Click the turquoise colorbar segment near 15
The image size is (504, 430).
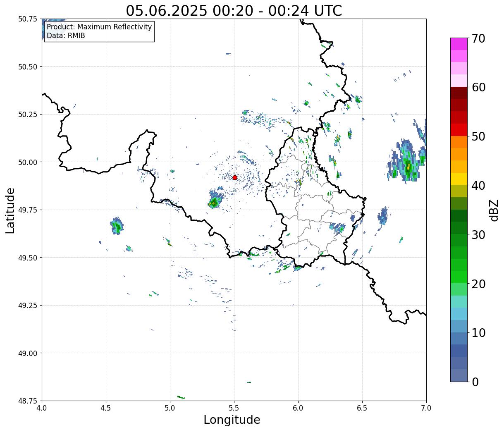pyautogui.click(x=459, y=301)
